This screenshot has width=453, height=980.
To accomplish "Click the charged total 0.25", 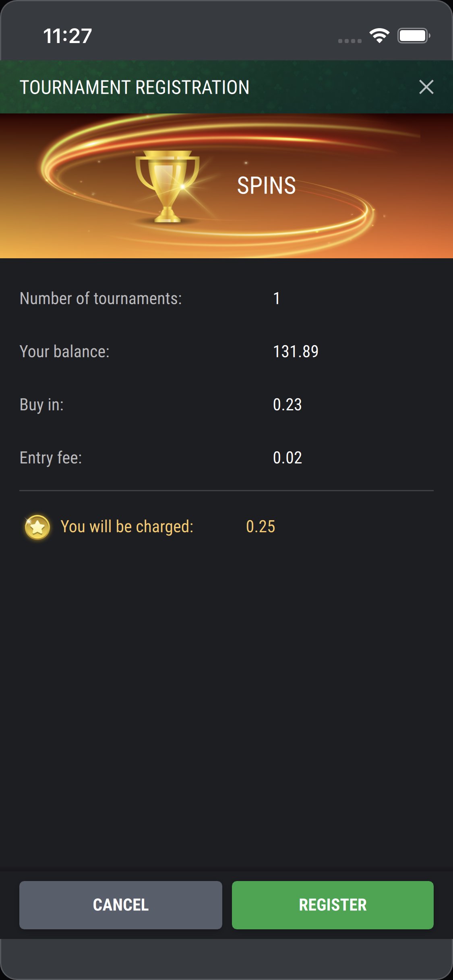I will pyautogui.click(x=261, y=527).
